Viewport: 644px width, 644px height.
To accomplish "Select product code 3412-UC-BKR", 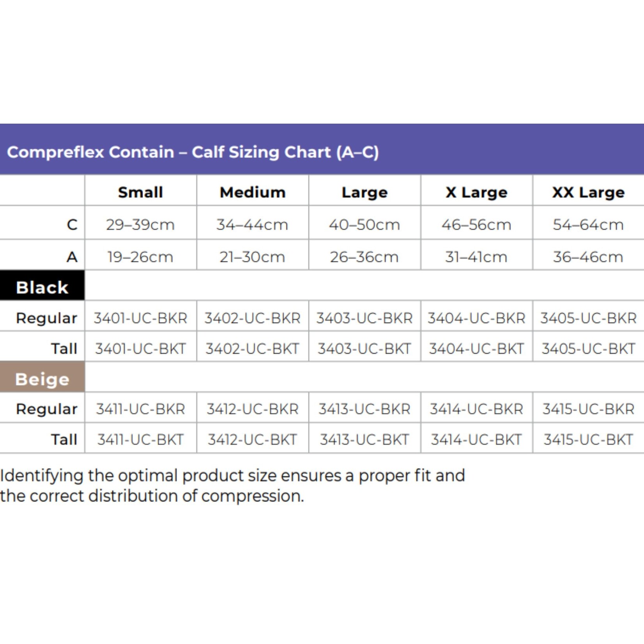I will click(x=253, y=409).
